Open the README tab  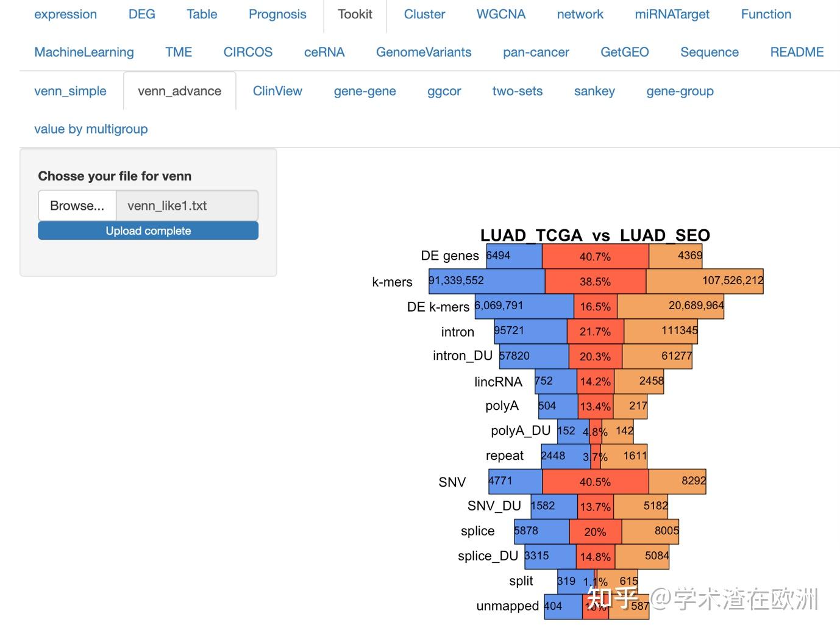[797, 52]
